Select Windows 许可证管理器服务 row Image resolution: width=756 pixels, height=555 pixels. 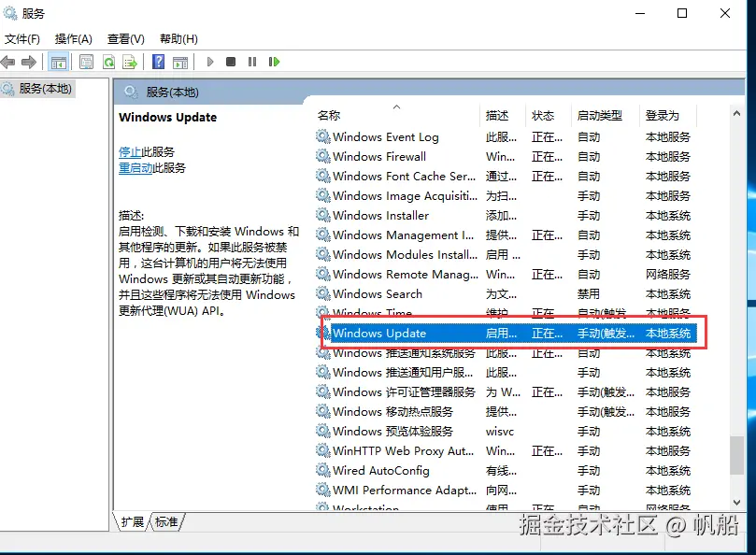506,392
